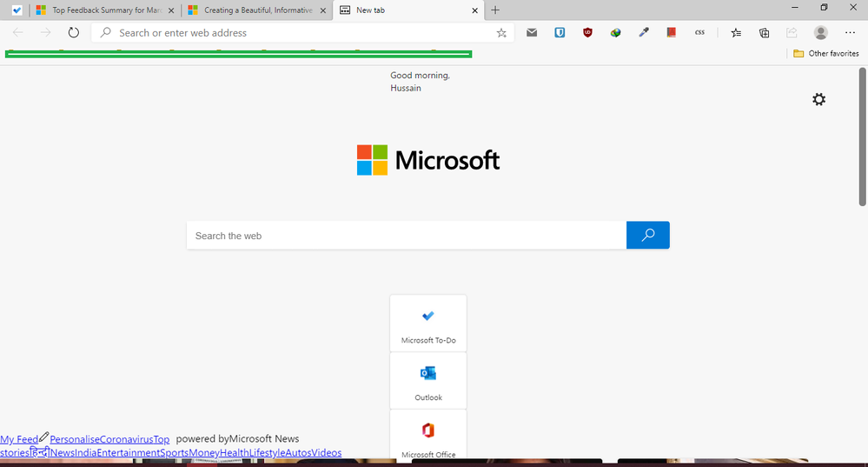Image resolution: width=868 pixels, height=467 pixels.
Task: Open the Autos category link
Action: point(298,452)
